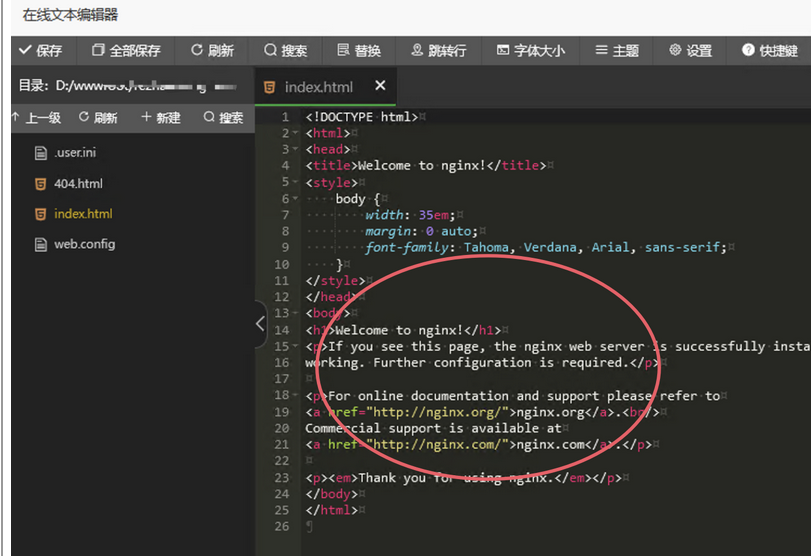
Task: Click the document icon beside web.config
Action: point(40,244)
